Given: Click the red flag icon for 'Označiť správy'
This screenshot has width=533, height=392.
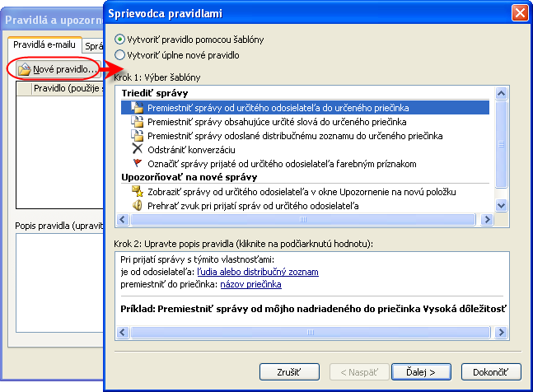Looking at the screenshot, I should point(137,163).
